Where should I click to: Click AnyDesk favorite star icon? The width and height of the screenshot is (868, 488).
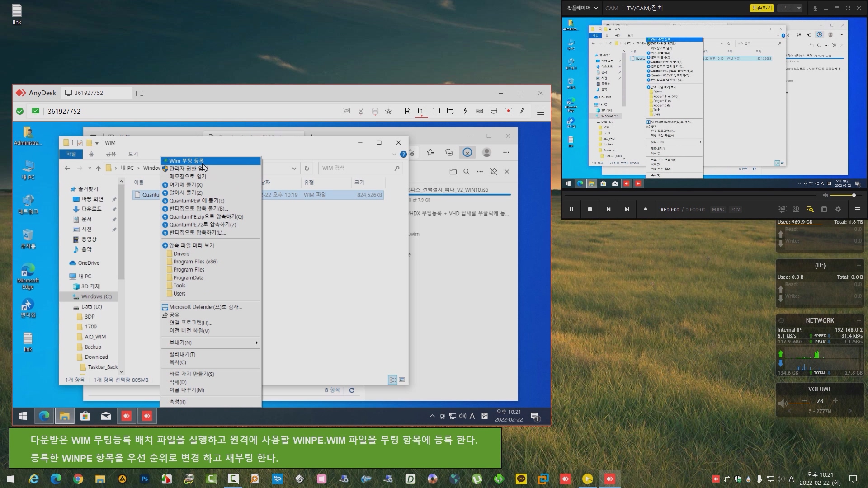(389, 111)
